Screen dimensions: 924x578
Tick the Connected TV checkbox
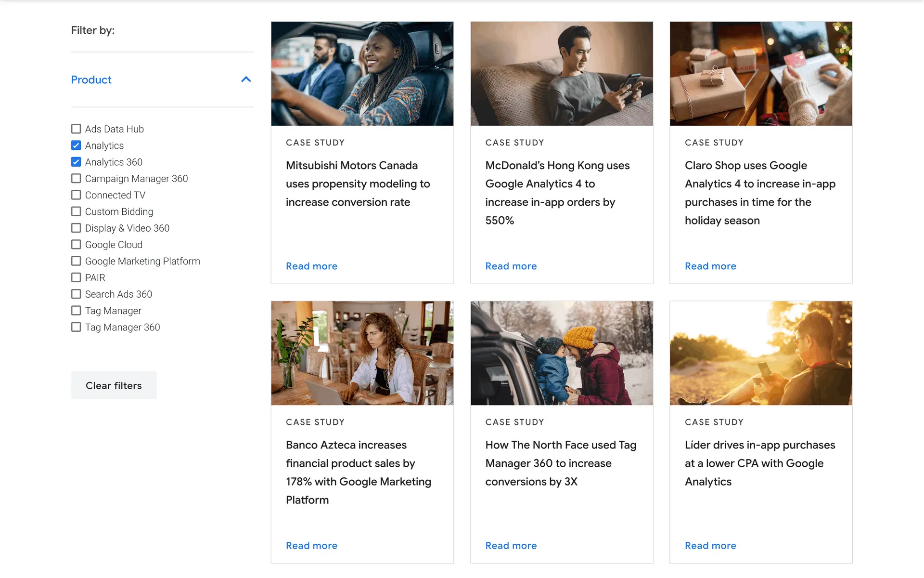point(76,195)
